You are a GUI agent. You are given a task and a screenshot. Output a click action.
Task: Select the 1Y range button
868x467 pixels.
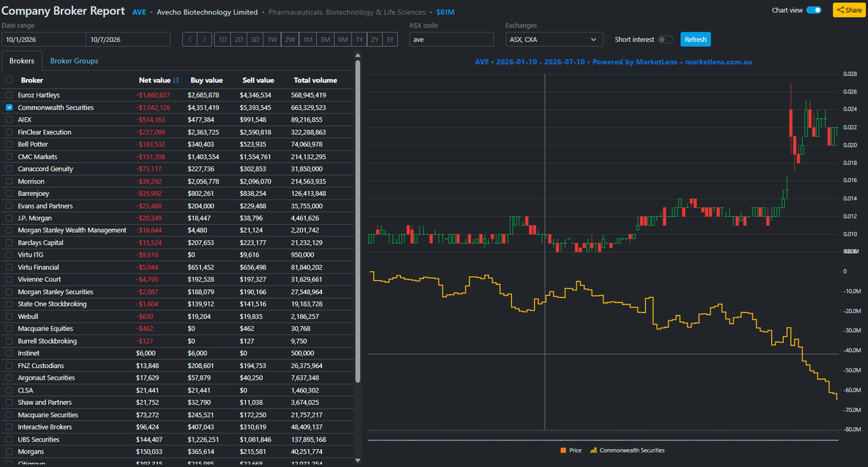click(x=359, y=40)
